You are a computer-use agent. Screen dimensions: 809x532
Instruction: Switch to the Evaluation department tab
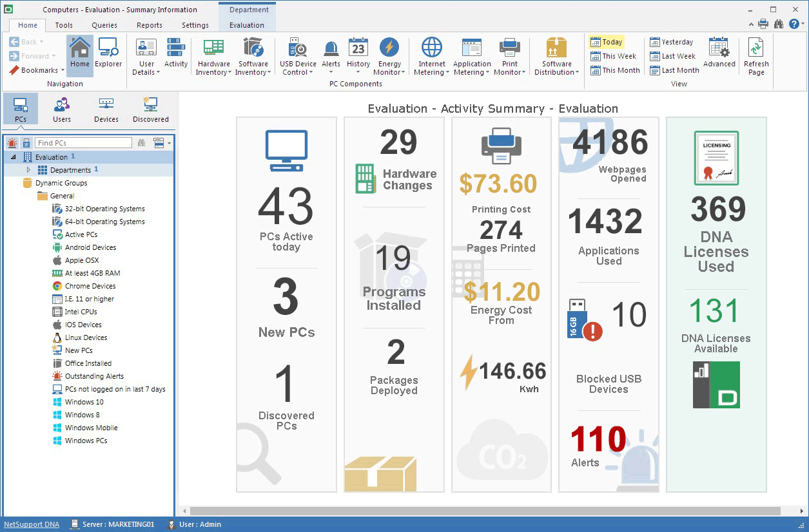coord(247,25)
